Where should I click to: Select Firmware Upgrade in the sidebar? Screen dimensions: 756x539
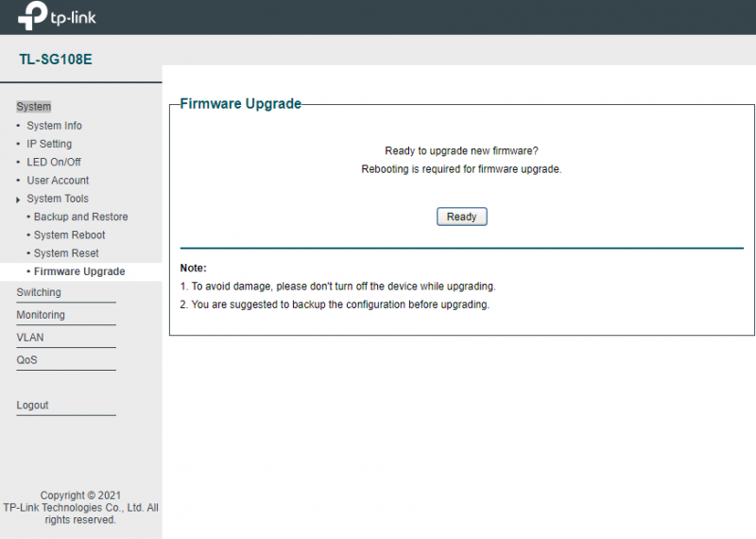(79, 271)
